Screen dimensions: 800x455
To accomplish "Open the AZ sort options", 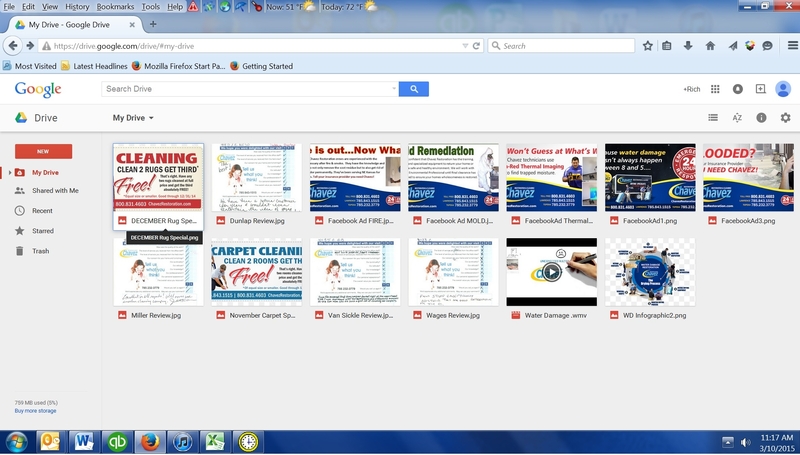I will pos(737,118).
